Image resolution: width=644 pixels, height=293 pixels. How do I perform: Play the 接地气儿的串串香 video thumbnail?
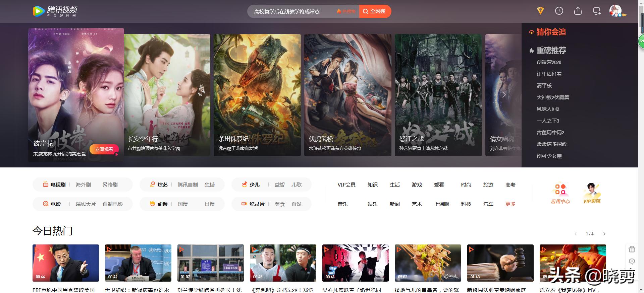[x=428, y=263]
